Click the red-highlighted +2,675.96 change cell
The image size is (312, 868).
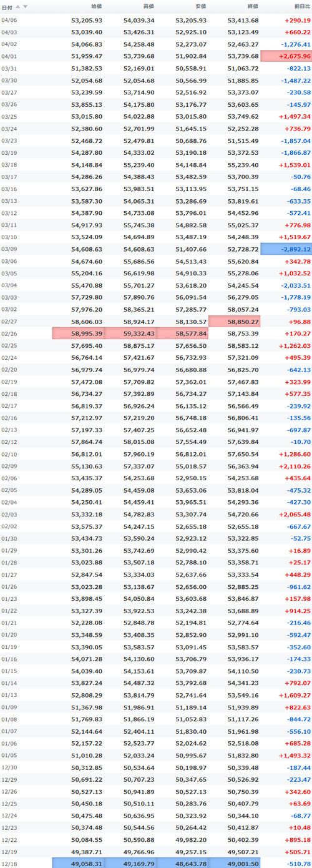pyautogui.click(x=286, y=56)
